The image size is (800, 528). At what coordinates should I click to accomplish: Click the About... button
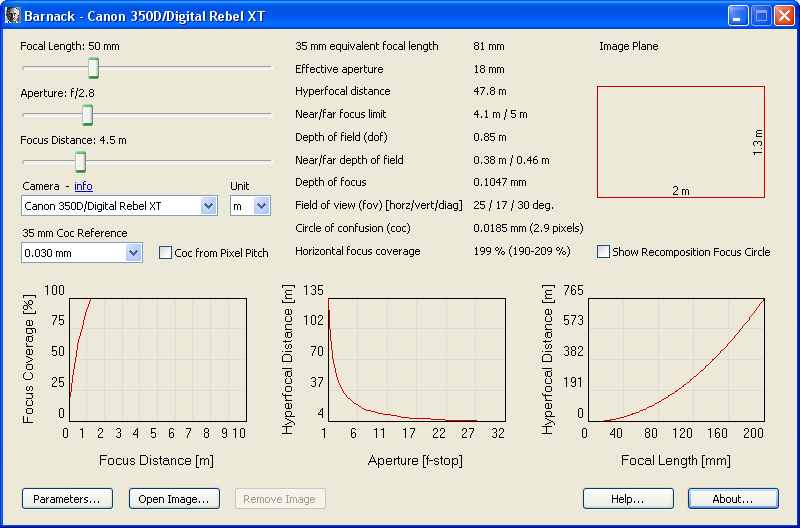coord(733,499)
